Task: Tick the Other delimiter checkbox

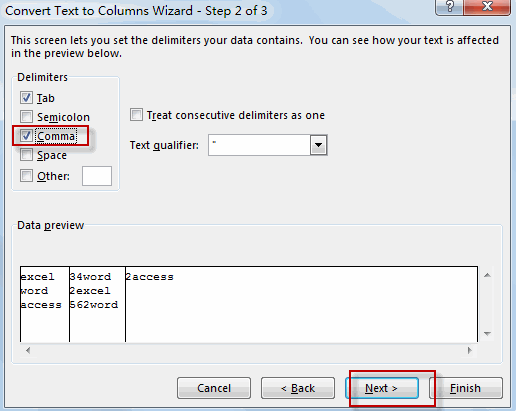Action: pyautogui.click(x=26, y=176)
